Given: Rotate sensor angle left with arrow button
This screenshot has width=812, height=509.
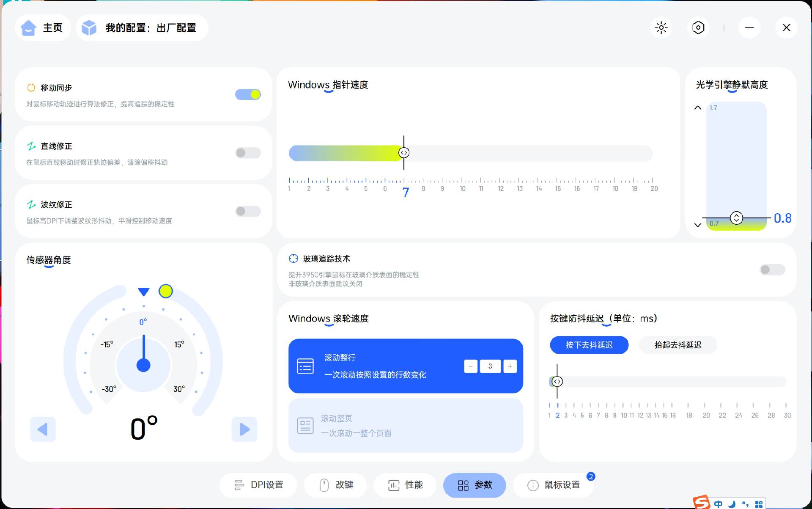Looking at the screenshot, I should tap(43, 429).
